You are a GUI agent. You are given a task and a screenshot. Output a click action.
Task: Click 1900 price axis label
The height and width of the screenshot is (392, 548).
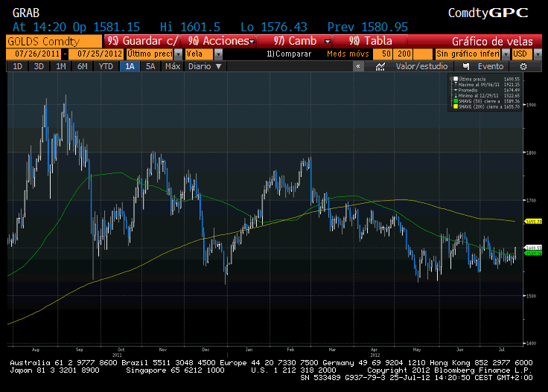[531, 105]
